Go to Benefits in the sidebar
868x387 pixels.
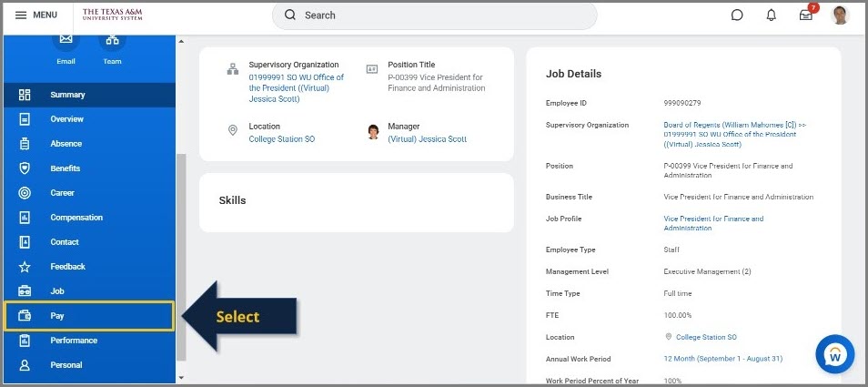[65, 168]
